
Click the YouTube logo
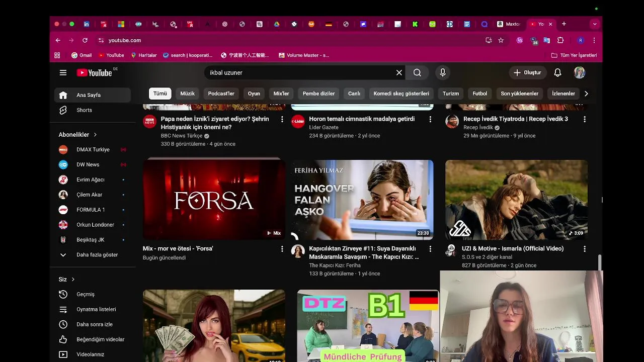[x=94, y=73]
